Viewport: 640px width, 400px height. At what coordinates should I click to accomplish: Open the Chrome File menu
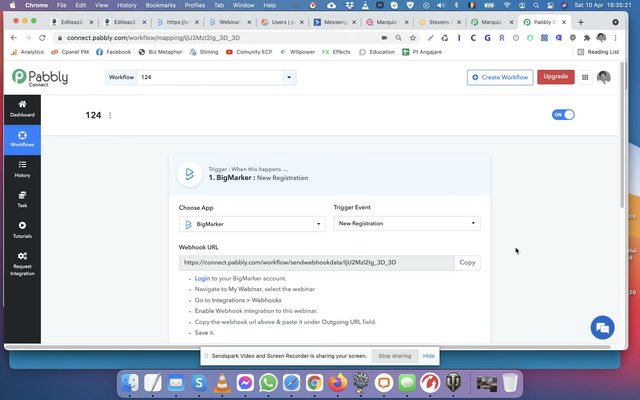[62, 5]
